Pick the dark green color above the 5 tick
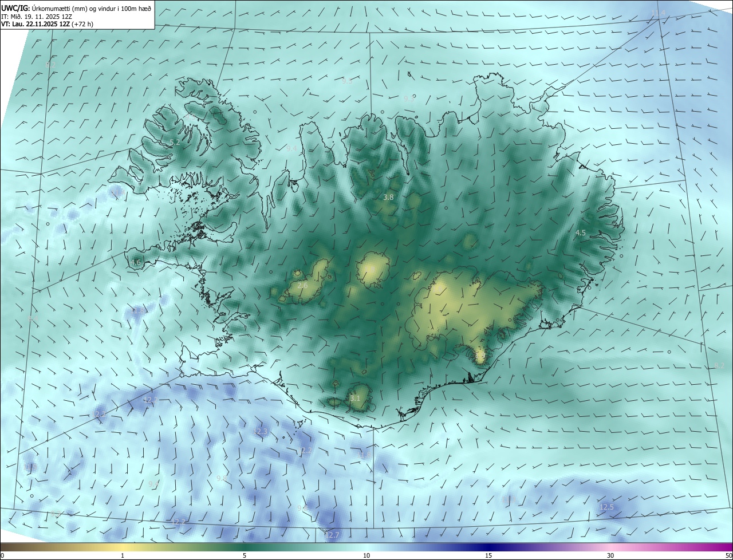This screenshot has height=560, width=733. pos(245,547)
